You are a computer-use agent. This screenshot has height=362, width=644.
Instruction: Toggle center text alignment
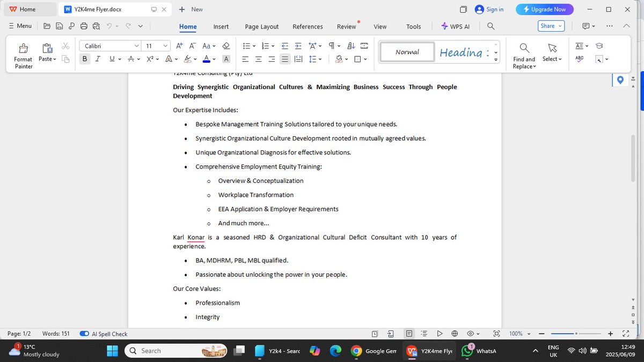259,59
